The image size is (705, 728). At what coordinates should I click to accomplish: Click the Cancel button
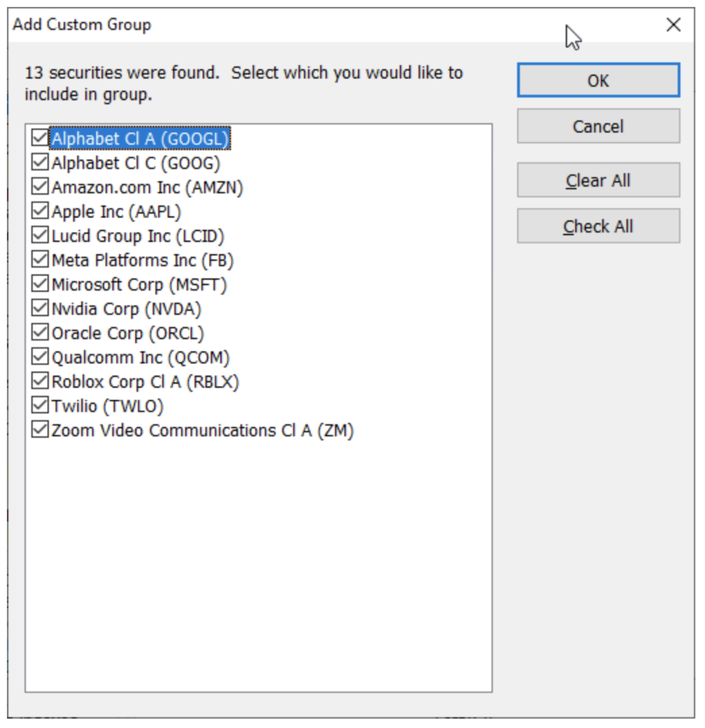click(598, 127)
